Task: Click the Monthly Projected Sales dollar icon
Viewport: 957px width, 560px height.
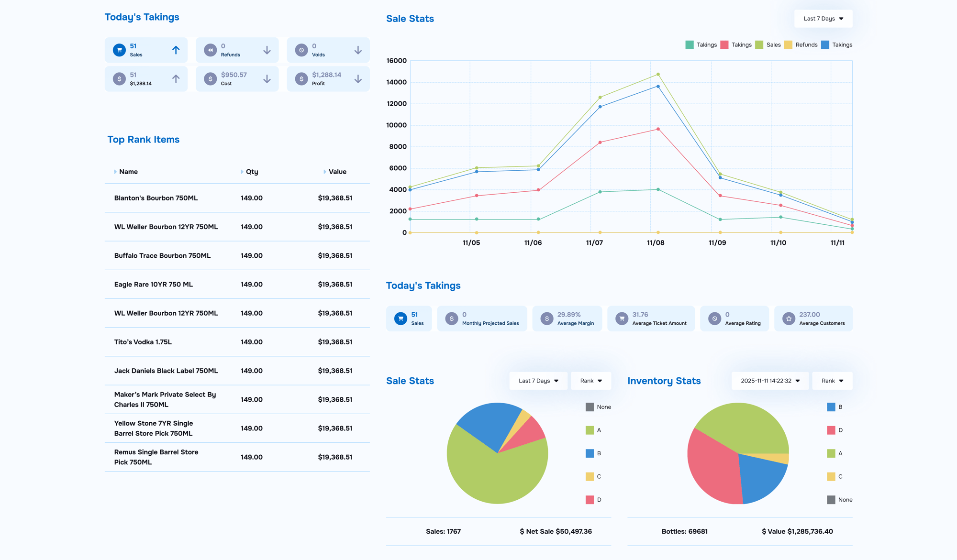Action: 451,318
